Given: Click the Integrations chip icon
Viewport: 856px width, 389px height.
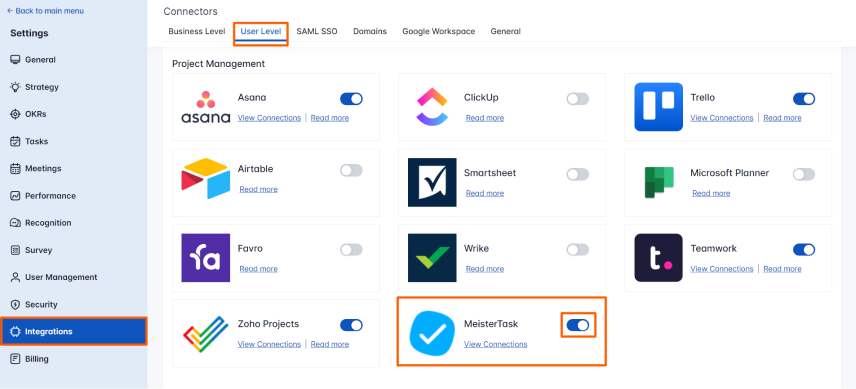Looking at the screenshot, I should (15, 332).
